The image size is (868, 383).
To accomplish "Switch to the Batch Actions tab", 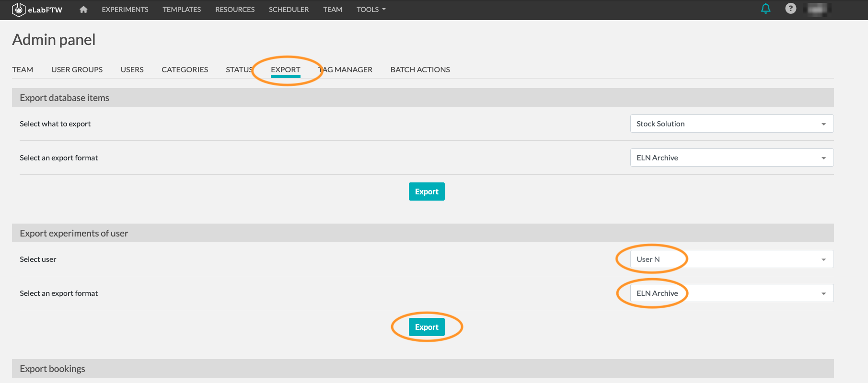I will pyautogui.click(x=420, y=70).
